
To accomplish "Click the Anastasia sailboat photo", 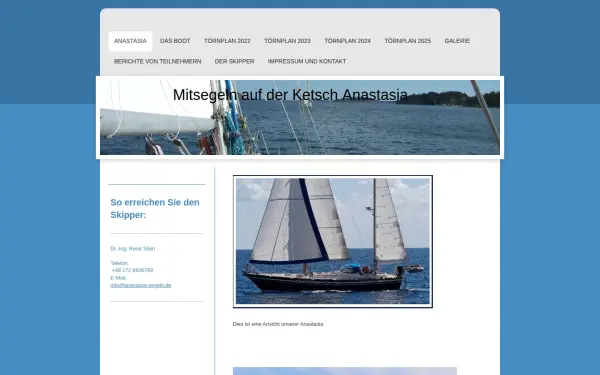I will pos(333,241).
